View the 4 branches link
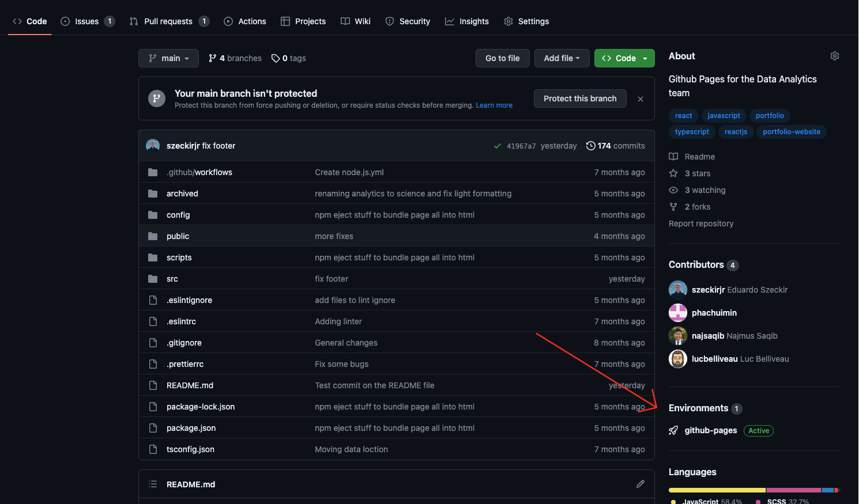 [x=235, y=58]
